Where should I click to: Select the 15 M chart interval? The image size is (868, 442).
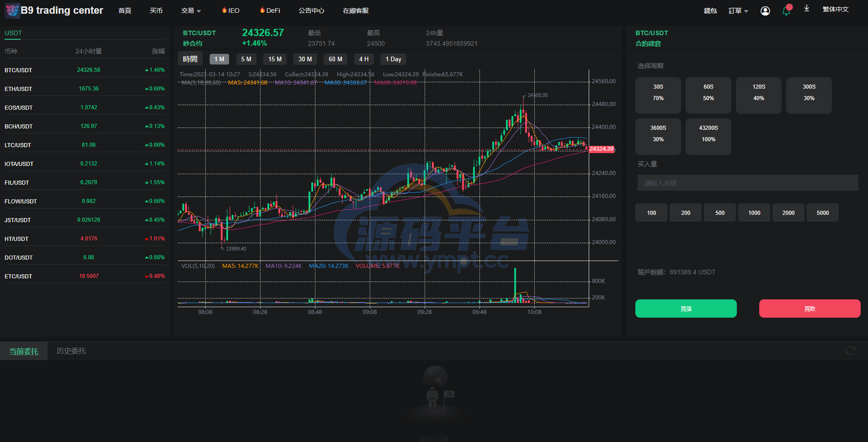tap(275, 59)
